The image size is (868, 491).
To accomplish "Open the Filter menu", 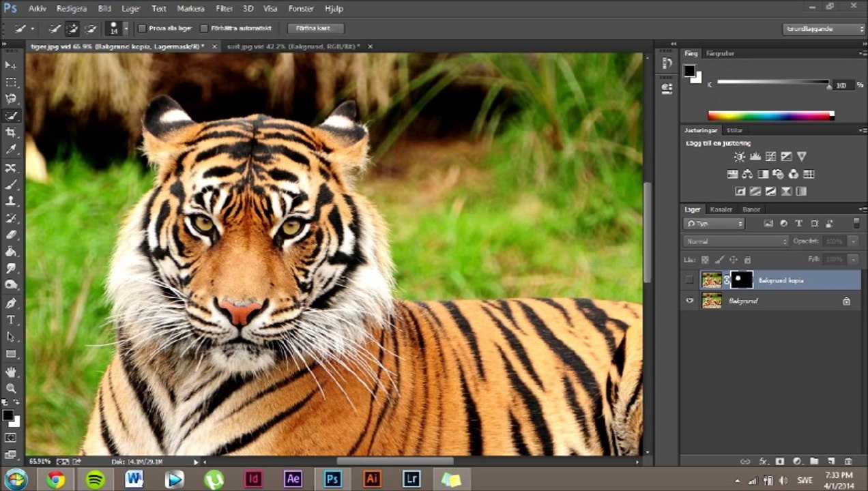I will [x=224, y=9].
